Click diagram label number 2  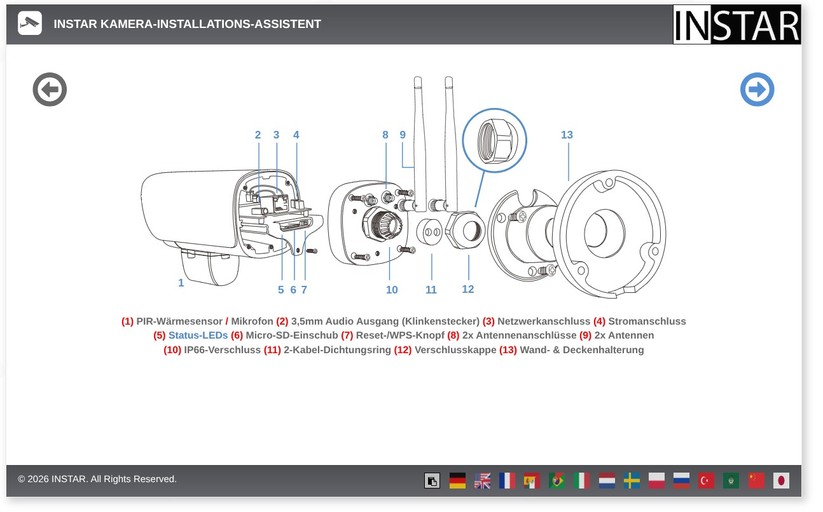(x=258, y=135)
